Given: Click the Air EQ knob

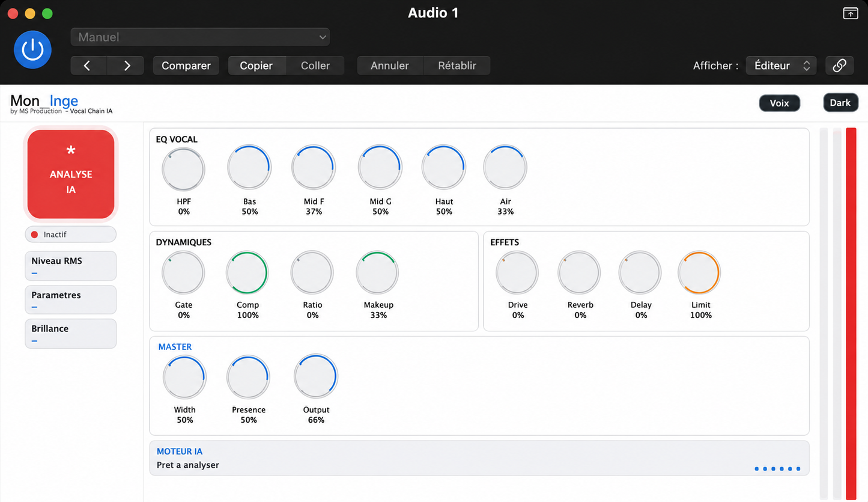Looking at the screenshot, I should pyautogui.click(x=505, y=168).
